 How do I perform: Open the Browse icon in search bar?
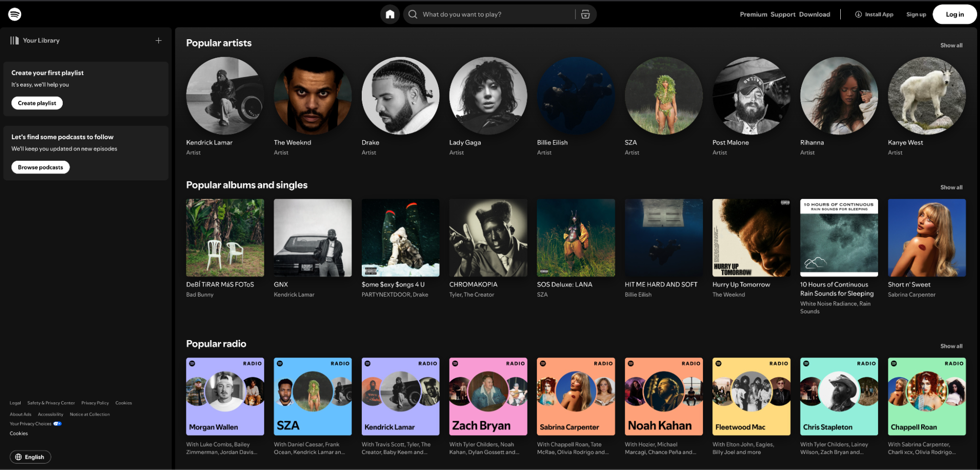(x=585, y=14)
